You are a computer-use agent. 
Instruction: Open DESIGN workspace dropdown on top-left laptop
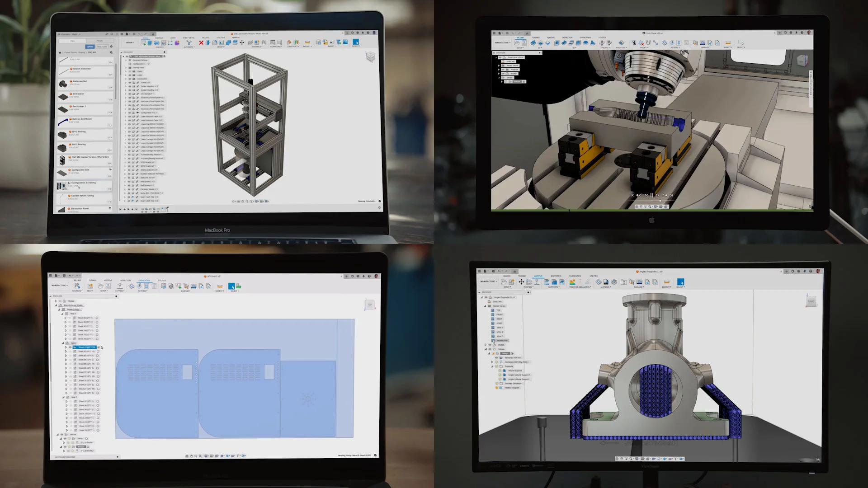(130, 42)
